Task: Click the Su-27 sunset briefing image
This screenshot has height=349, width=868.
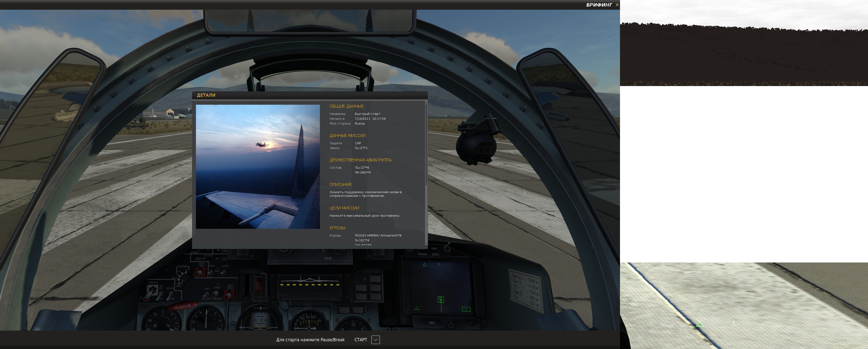Action: pos(258,167)
